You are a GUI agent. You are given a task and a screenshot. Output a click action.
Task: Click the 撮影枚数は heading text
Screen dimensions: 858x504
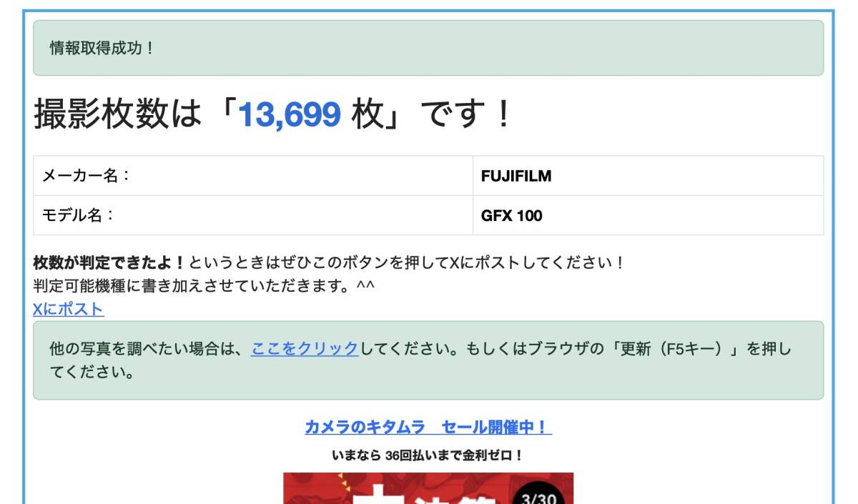click(119, 115)
